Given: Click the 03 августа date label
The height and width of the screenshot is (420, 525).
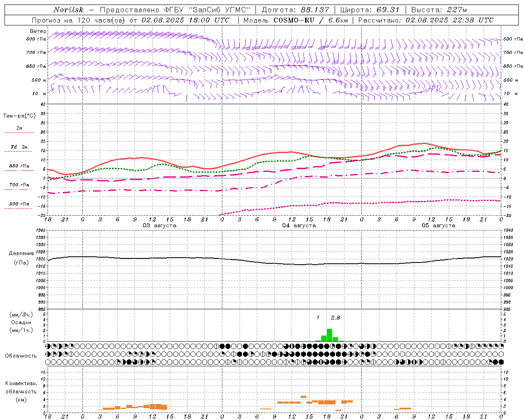Looking at the screenshot, I should click(159, 226).
